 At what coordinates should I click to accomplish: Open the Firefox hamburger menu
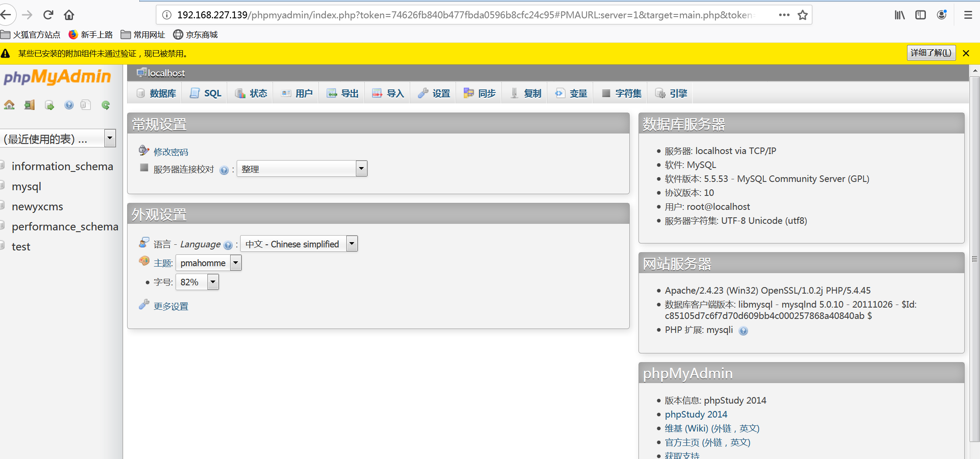pyautogui.click(x=968, y=15)
